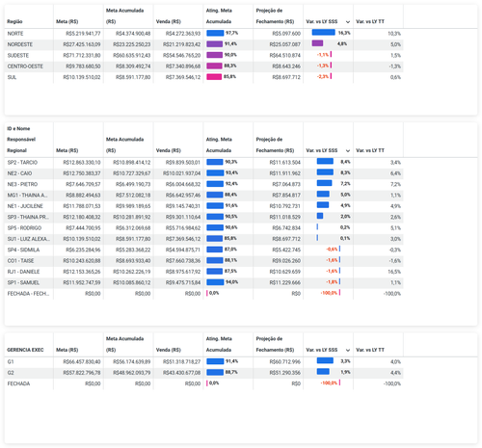The width and height of the screenshot is (482, 448).
Task: Click NORDESTE projection value R$25.057.087
Action: pos(285,44)
